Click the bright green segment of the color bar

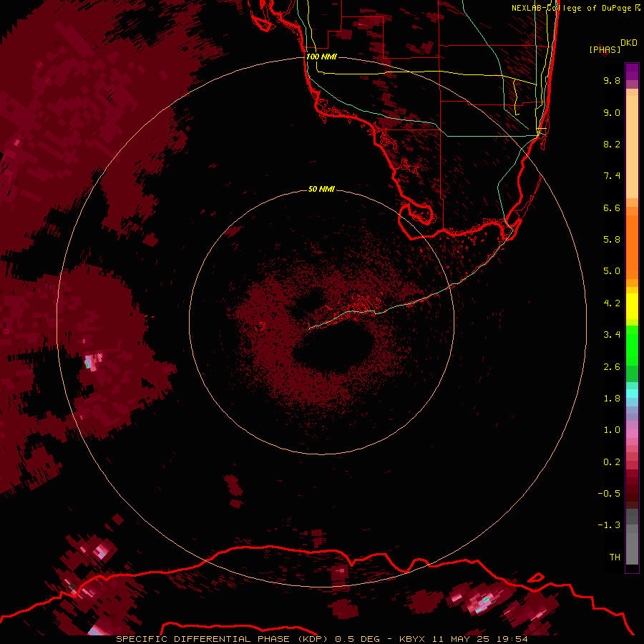632,346
